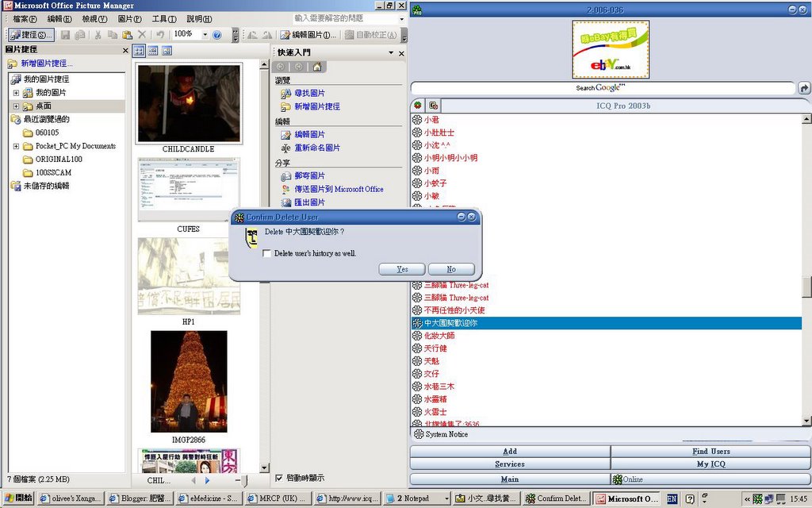Select contact 化妝大師 in ICQ list
This screenshot has width=812, height=508.
[x=439, y=336]
